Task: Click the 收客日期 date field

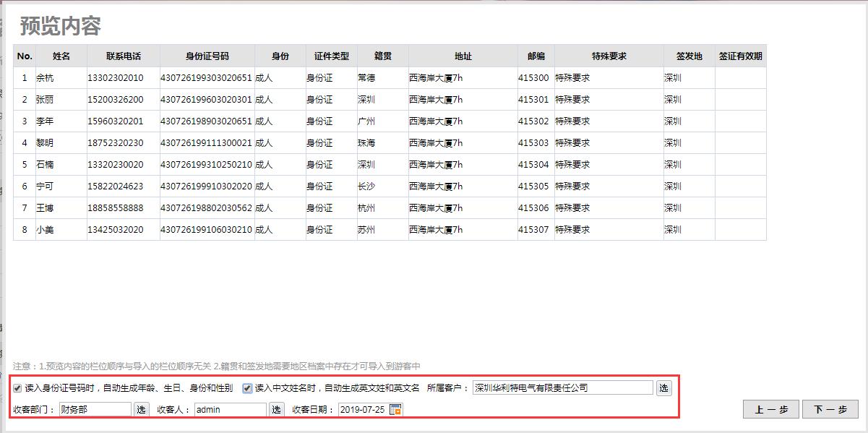Action: point(363,410)
